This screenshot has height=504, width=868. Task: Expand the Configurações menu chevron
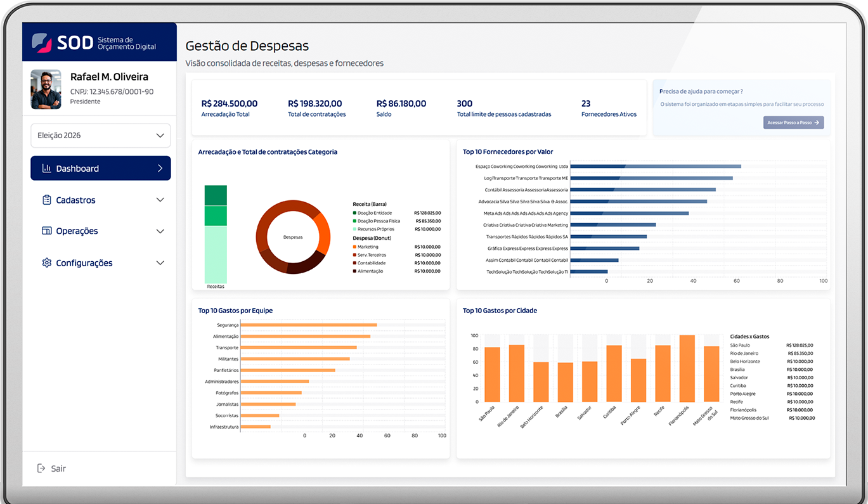point(160,262)
